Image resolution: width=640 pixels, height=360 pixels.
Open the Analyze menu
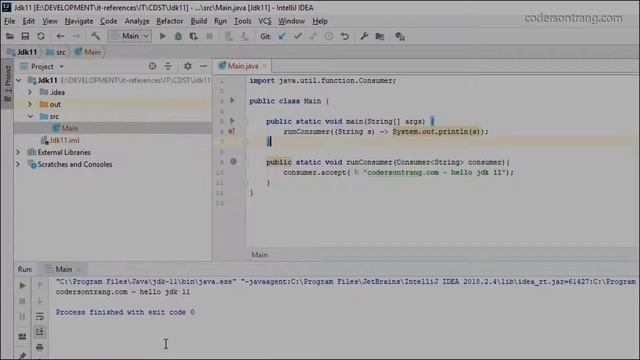[x=137, y=21]
